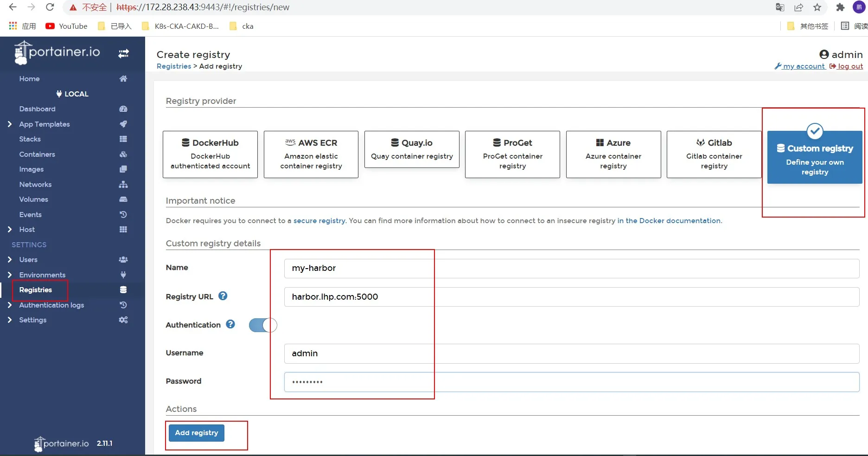The image size is (868, 456).
Task: Open Registries in the sidebar
Action: 36,290
